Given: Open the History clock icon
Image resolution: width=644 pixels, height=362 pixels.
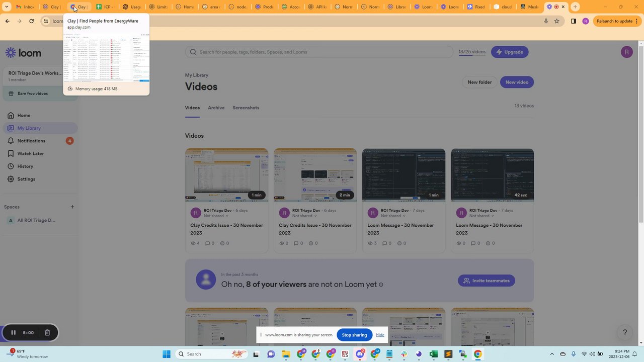Looking at the screenshot, I should tap(11, 166).
